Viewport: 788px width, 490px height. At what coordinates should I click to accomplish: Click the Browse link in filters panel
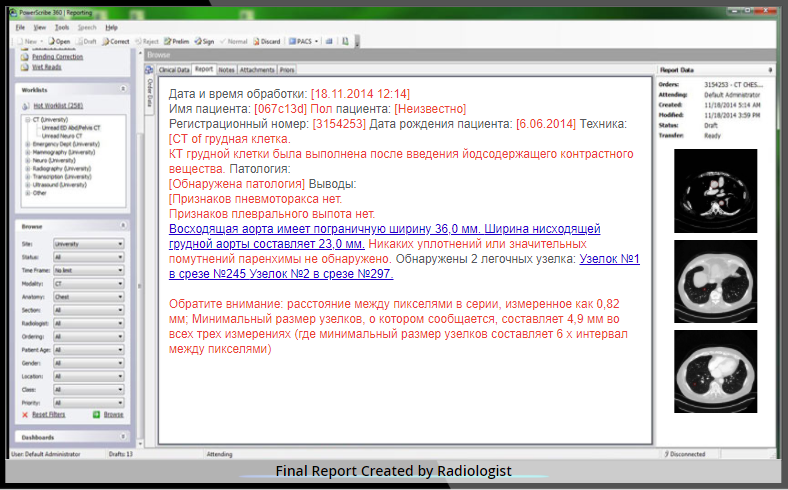(x=114, y=414)
